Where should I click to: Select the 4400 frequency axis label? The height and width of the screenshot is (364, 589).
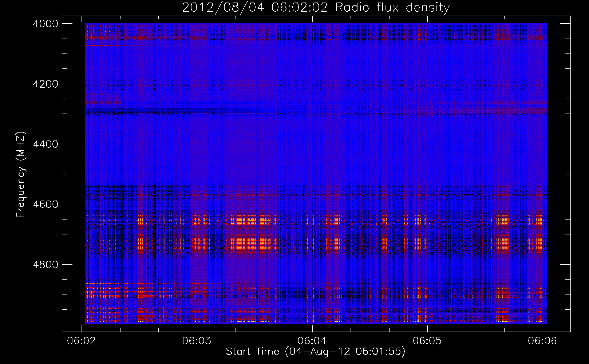point(46,144)
